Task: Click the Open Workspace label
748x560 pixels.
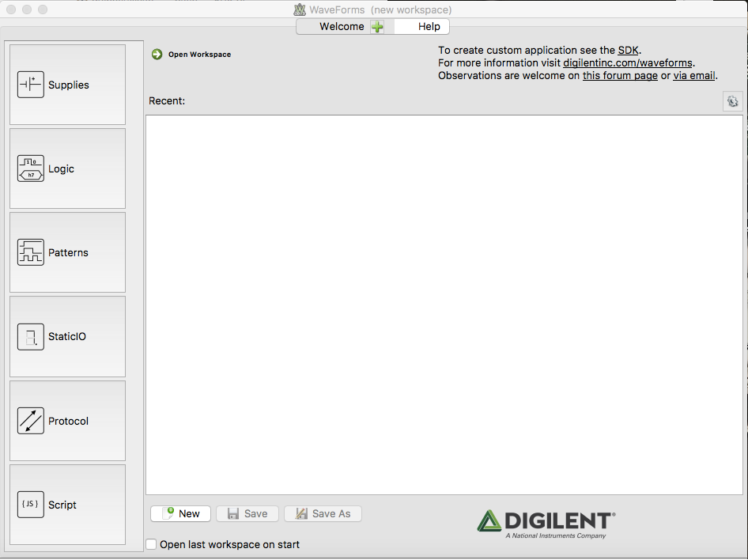Action: [x=199, y=55]
